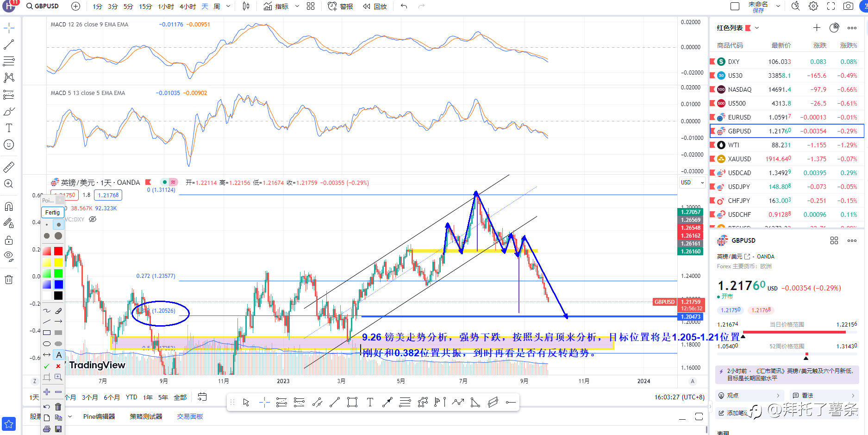The image size is (868, 435).
Task: Switch to the Pine编辑器 tab
Action: 99,416
